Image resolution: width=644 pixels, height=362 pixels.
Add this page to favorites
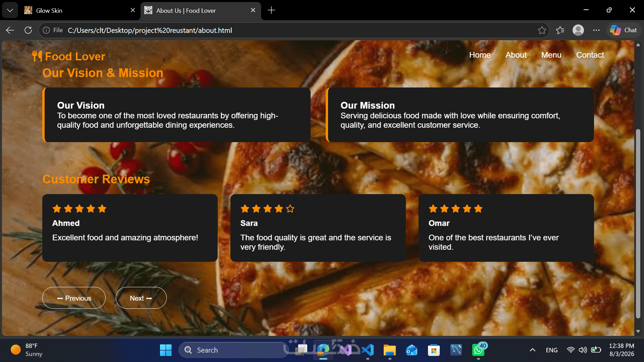(x=542, y=30)
